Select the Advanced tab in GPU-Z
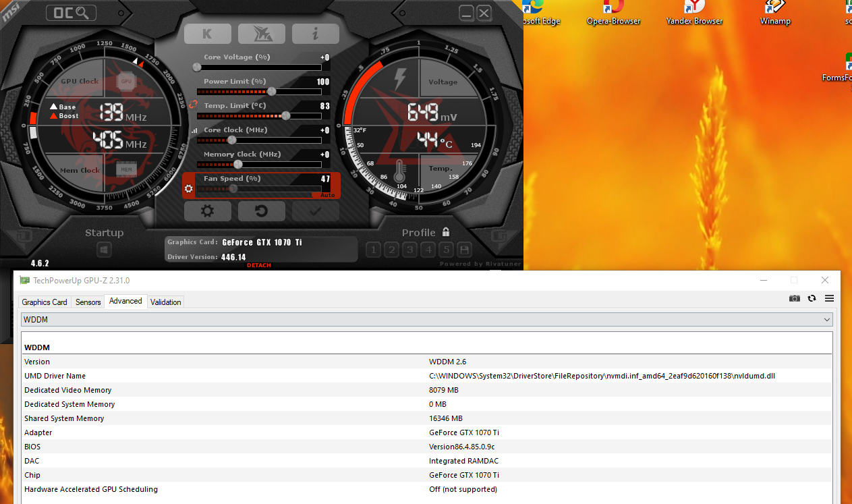Viewport: 852px width, 504px height. point(125,301)
